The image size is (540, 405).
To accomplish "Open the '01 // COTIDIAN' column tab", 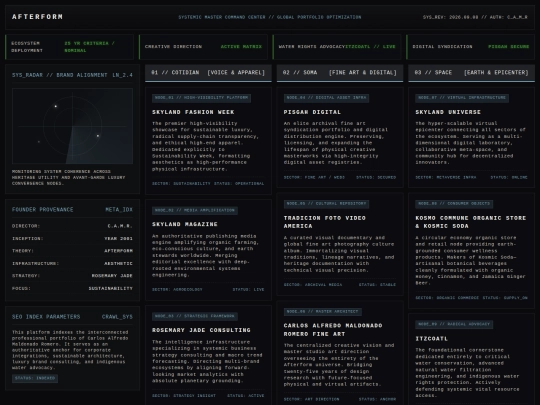I will tap(208, 73).
